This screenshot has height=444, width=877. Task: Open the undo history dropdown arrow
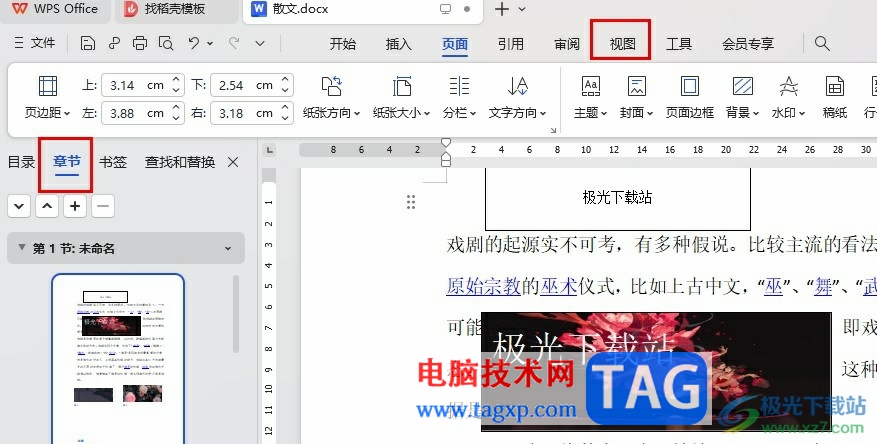pyautogui.click(x=210, y=43)
